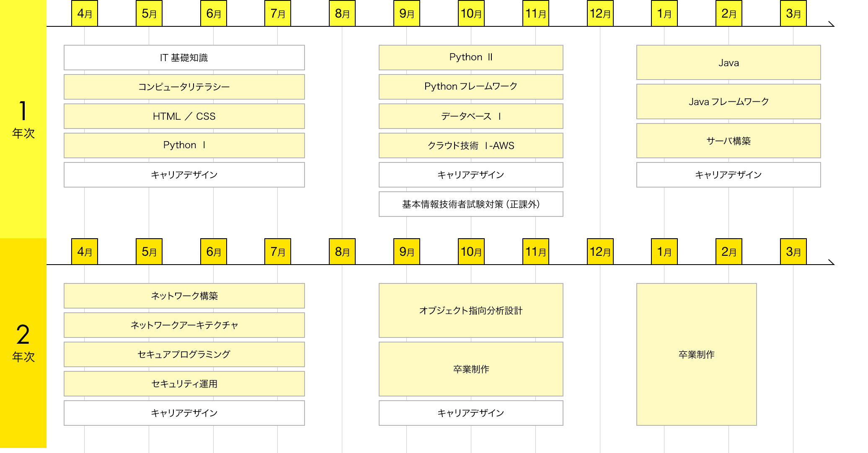
Task: Click the IT 基礎知識 course box
Action: [184, 58]
